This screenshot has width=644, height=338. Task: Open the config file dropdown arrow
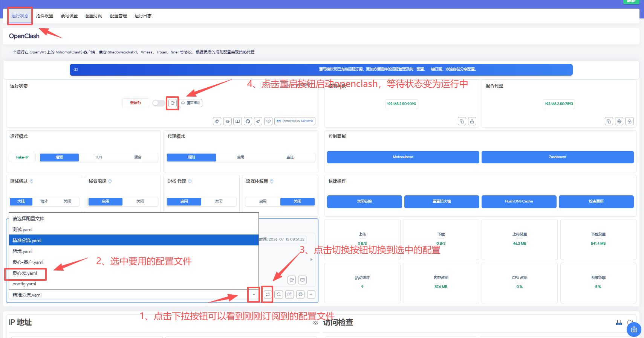click(x=254, y=295)
